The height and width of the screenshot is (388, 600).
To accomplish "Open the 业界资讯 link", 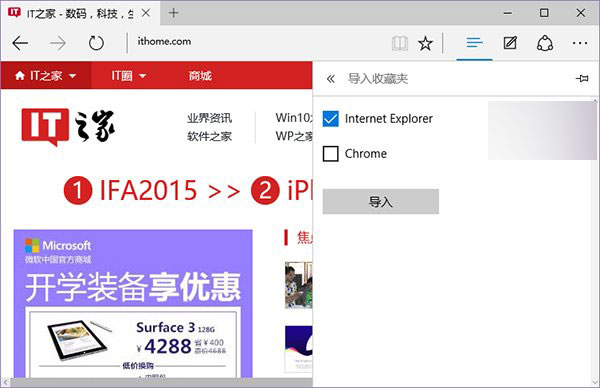I will point(209,118).
